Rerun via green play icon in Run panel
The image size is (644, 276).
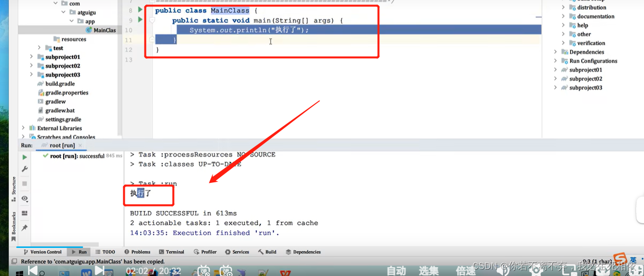[25, 157]
